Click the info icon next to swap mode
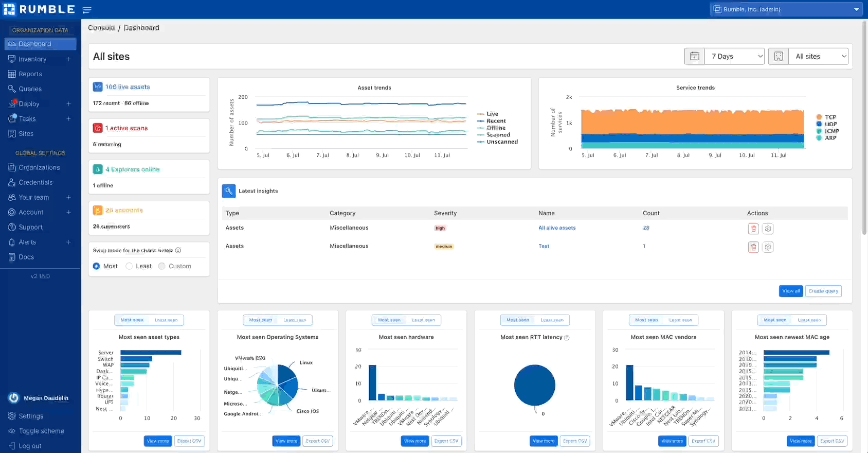 click(178, 251)
